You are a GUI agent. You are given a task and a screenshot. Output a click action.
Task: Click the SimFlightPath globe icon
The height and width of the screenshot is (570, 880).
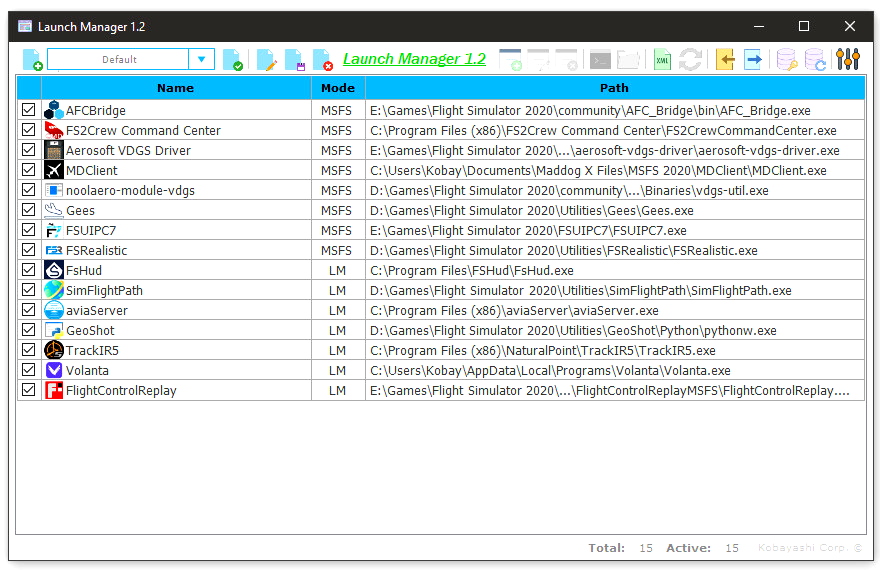coord(54,290)
